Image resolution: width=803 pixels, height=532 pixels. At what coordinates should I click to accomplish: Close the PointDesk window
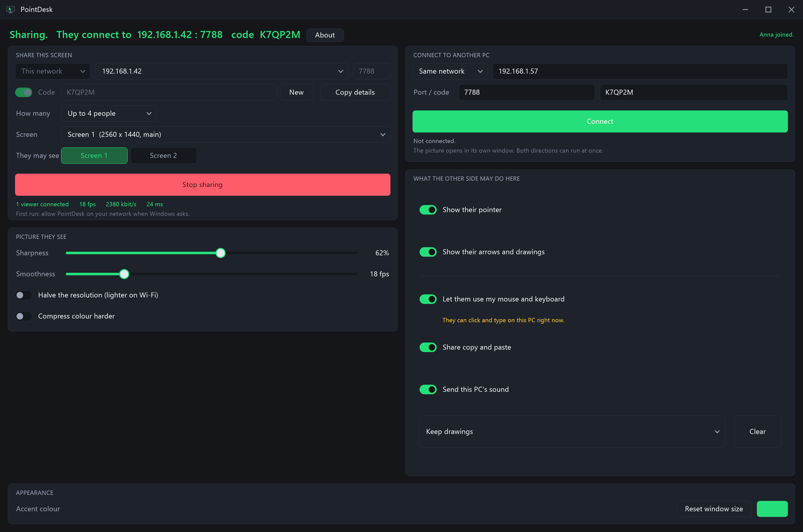coord(791,10)
